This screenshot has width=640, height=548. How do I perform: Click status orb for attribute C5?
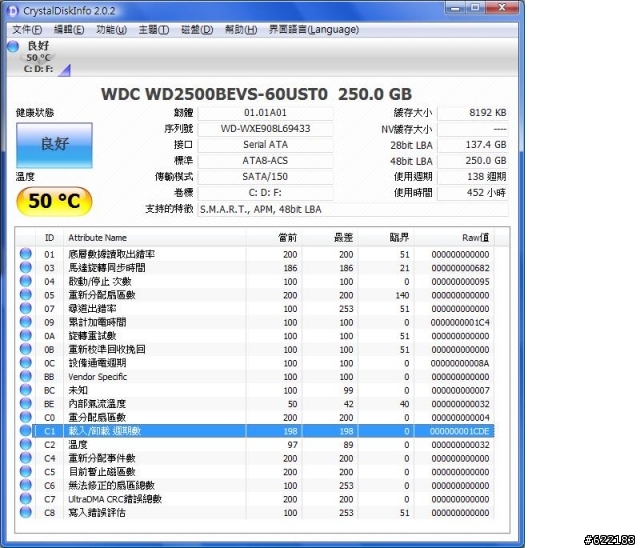click(x=25, y=471)
